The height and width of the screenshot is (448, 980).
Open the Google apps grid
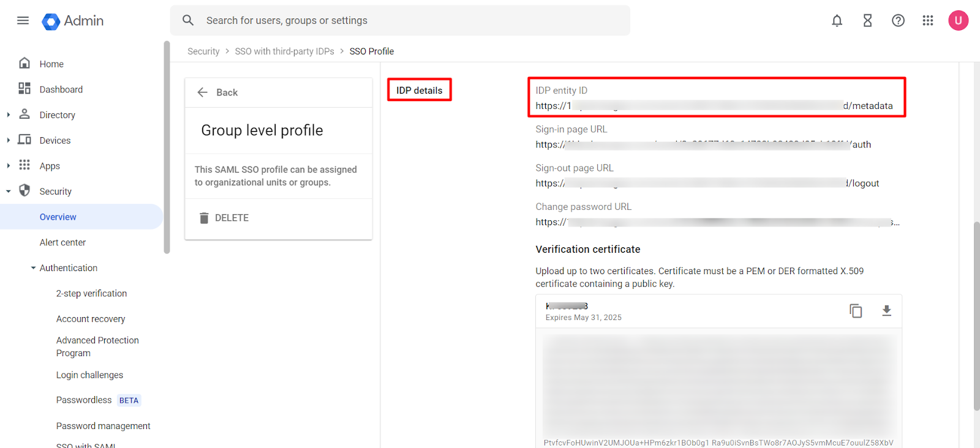point(928,21)
